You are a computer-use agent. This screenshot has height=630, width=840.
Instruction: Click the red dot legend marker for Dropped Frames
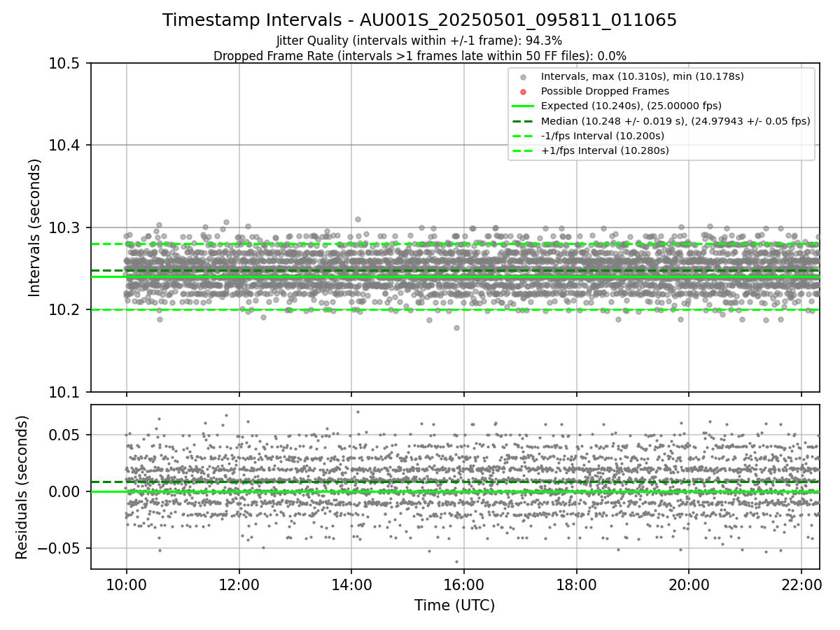(524, 92)
